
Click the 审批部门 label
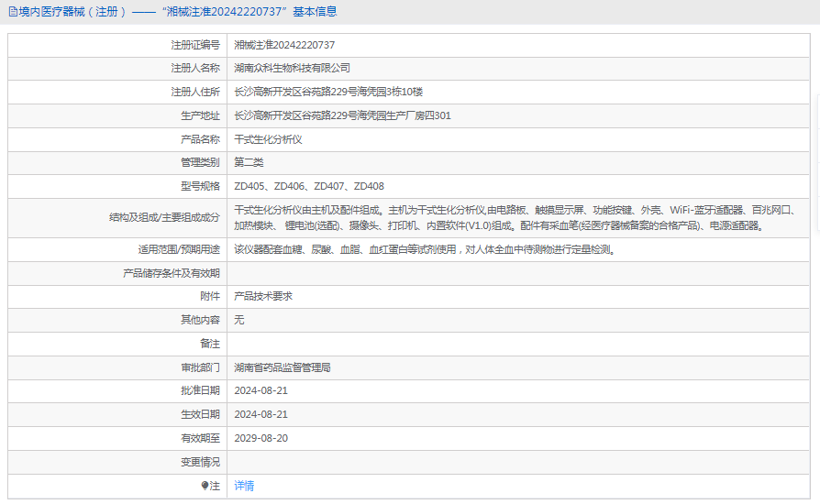coord(200,367)
